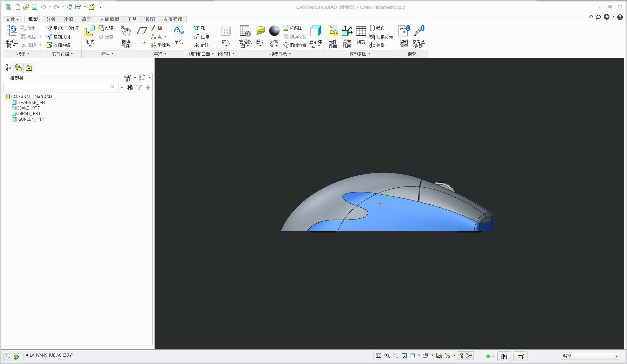Click the Assemble (组装) icon
627x364 pixels.
point(89,31)
